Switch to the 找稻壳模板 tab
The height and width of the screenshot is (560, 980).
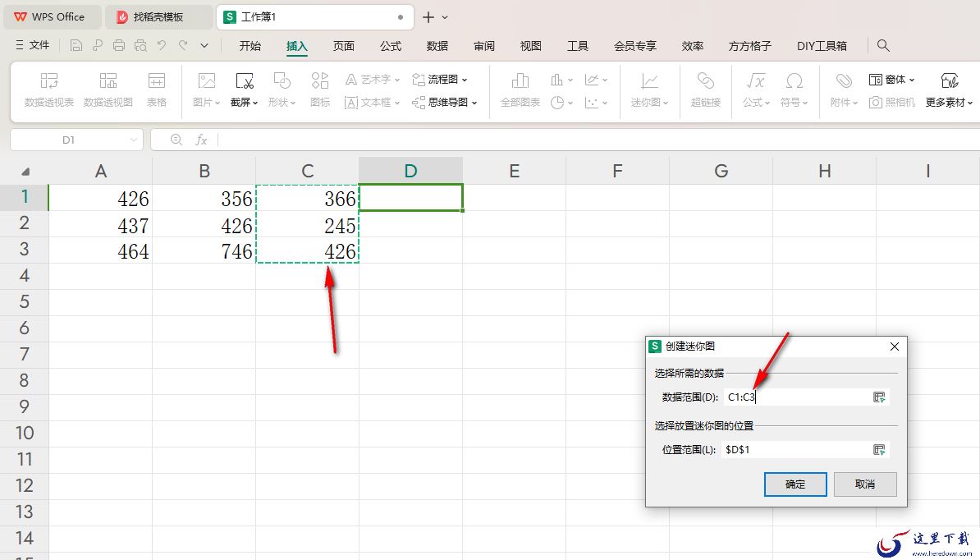[158, 17]
